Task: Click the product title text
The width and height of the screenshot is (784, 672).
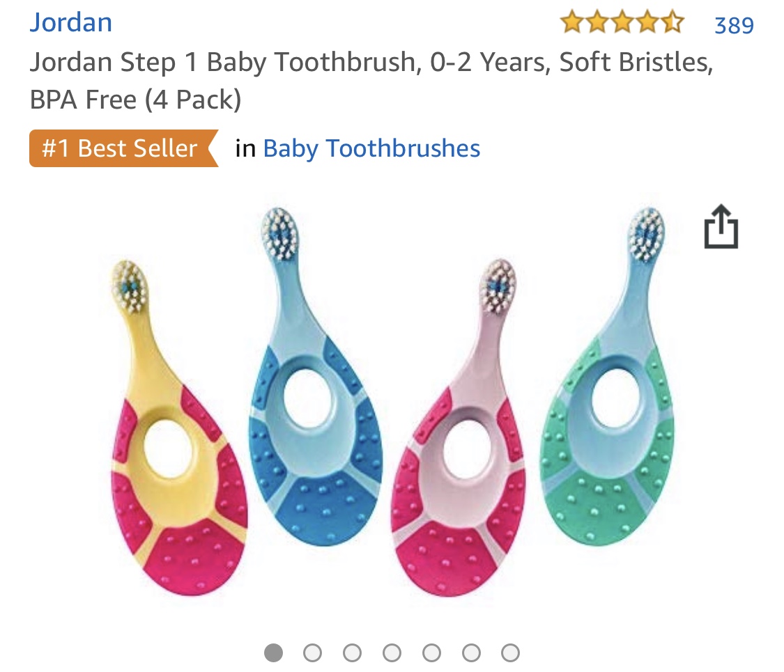Action: click(371, 81)
